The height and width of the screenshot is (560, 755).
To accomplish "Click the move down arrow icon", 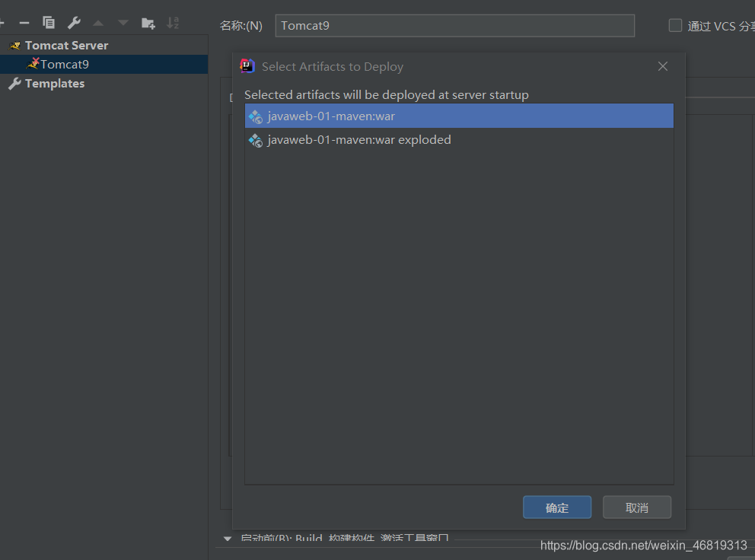I will pos(123,23).
